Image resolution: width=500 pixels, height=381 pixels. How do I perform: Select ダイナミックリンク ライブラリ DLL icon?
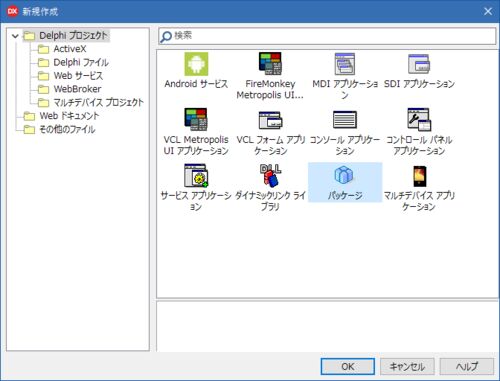[270, 175]
